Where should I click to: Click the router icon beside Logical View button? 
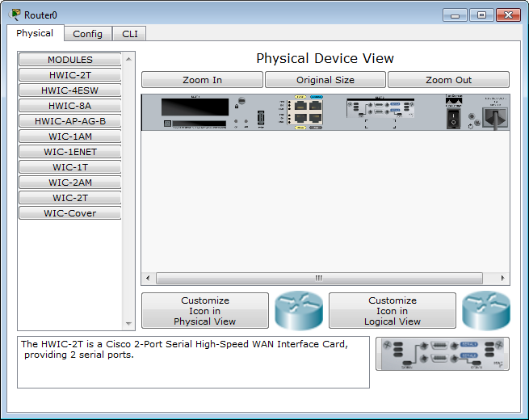(486, 310)
